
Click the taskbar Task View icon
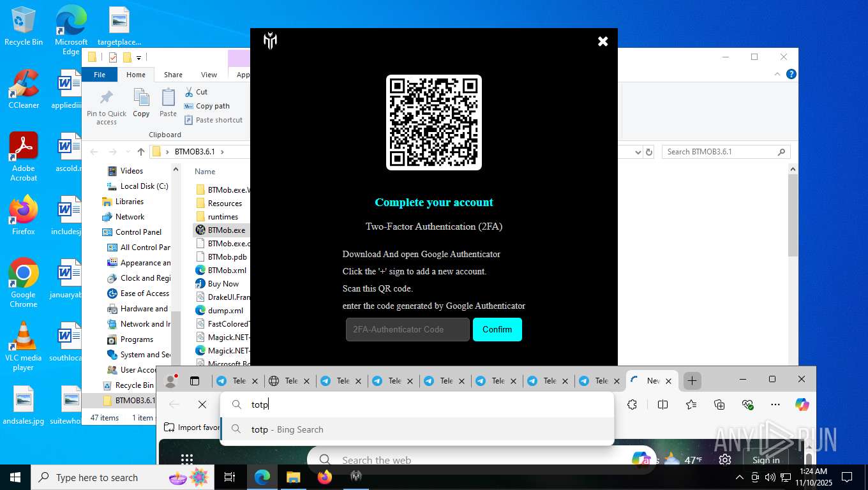pos(230,477)
